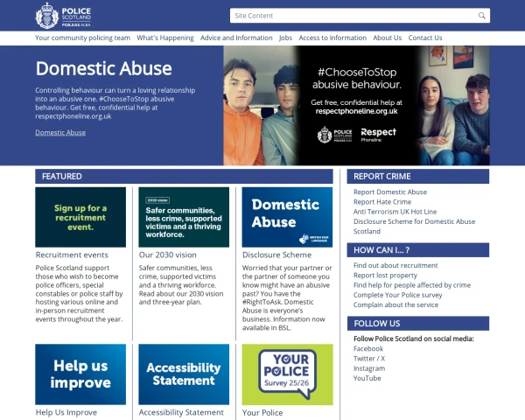Click the FOLLOW US section header
Image resolution: width=525 pixels, height=420 pixels.
[x=418, y=323]
